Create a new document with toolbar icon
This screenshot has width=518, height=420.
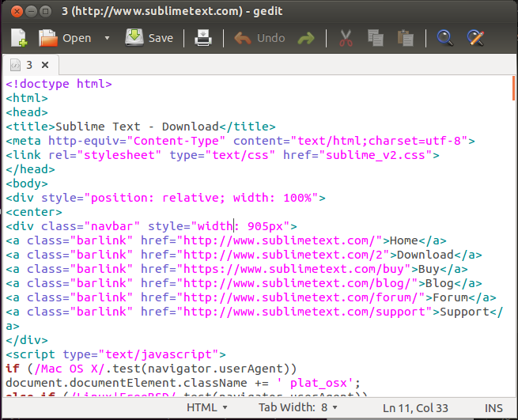[x=19, y=38]
